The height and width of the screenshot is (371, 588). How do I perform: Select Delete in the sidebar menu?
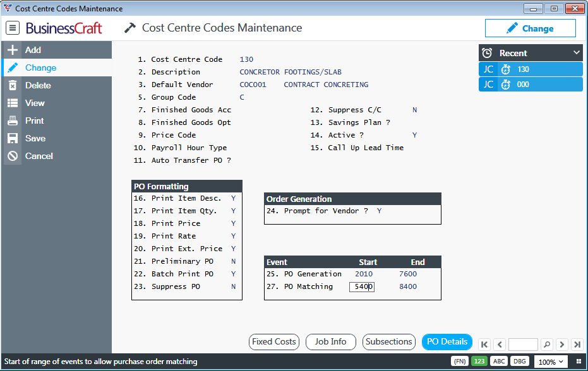click(x=57, y=85)
